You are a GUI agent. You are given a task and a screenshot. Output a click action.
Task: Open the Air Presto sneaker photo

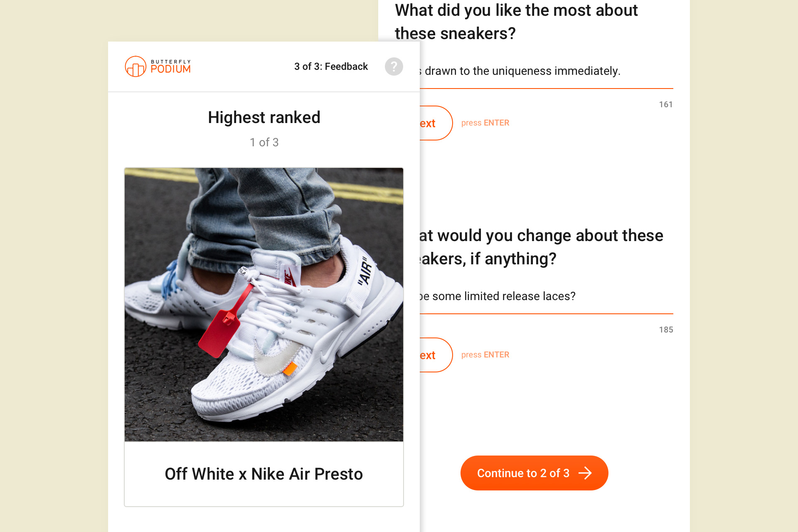point(264,305)
